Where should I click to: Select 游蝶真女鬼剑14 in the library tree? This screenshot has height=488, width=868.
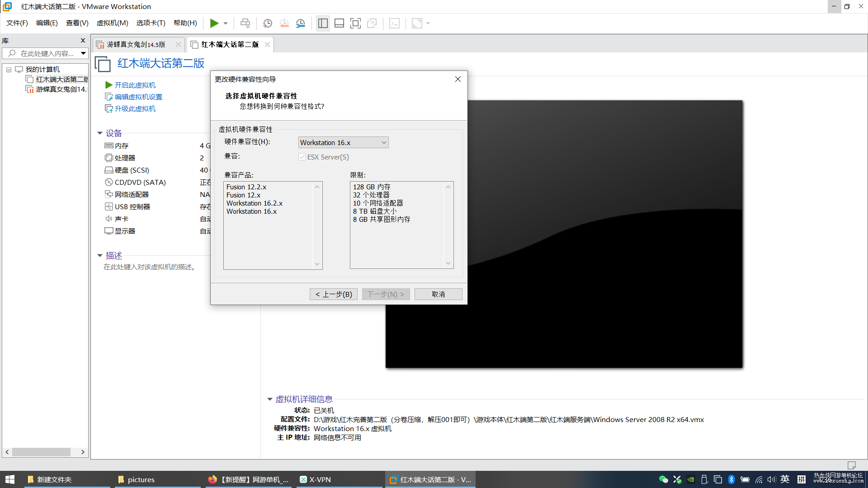point(61,89)
